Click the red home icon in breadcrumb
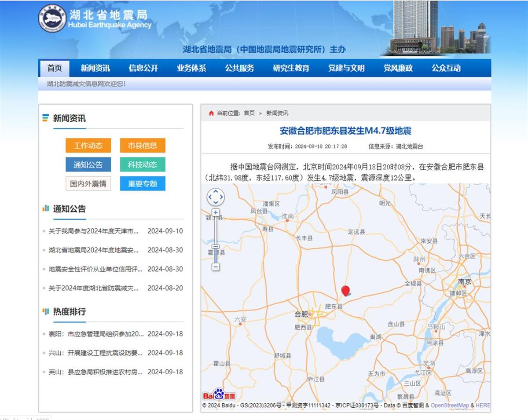 point(211,113)
